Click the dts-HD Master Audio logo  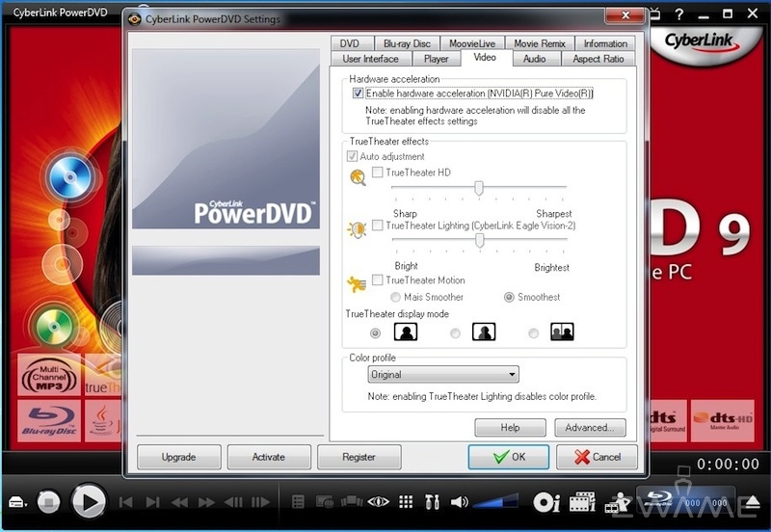point(722,421)
